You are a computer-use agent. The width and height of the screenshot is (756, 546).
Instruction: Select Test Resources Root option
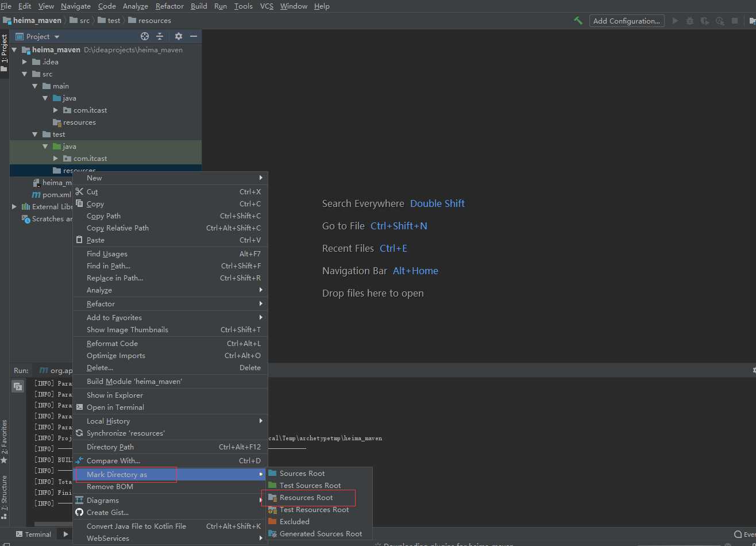click(314, 510)
